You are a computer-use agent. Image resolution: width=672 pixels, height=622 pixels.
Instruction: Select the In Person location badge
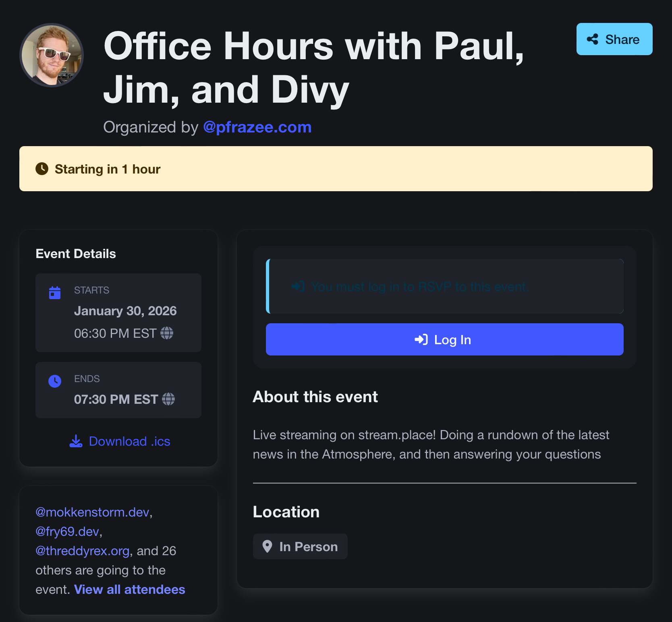click(300, 546)
